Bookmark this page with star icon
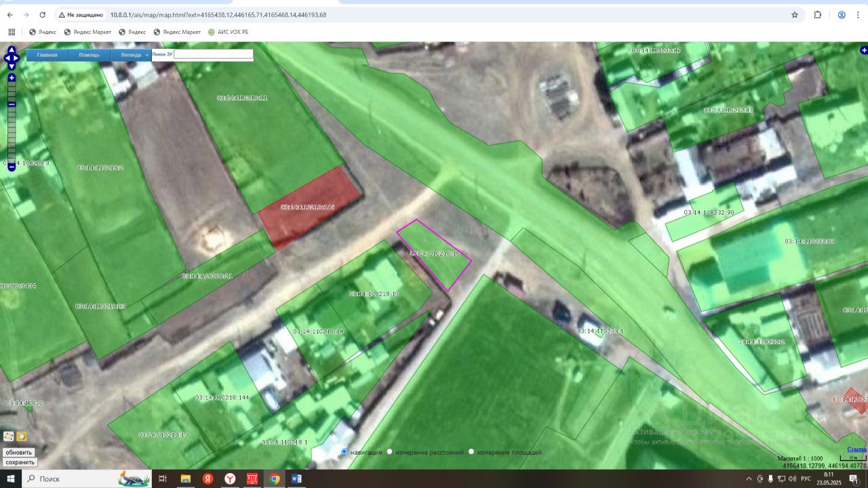Image resolution: width=868 pixels, height=488 pixels. click(794, 14)
